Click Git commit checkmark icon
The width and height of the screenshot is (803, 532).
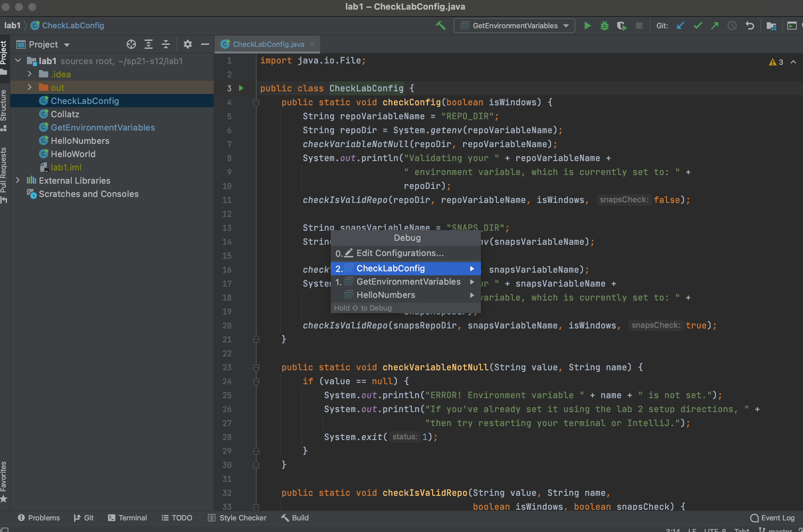point(697,26)
